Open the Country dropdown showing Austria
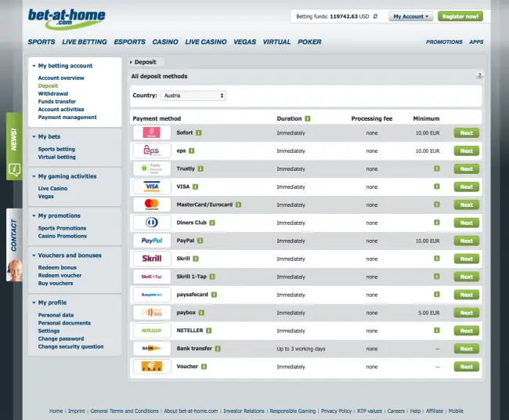 tap(193, 96)
